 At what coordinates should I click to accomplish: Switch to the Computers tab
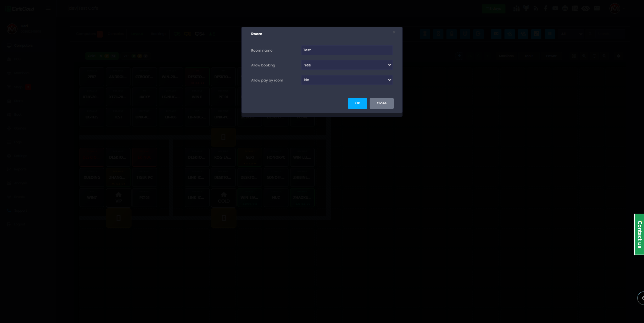[86, 34]
